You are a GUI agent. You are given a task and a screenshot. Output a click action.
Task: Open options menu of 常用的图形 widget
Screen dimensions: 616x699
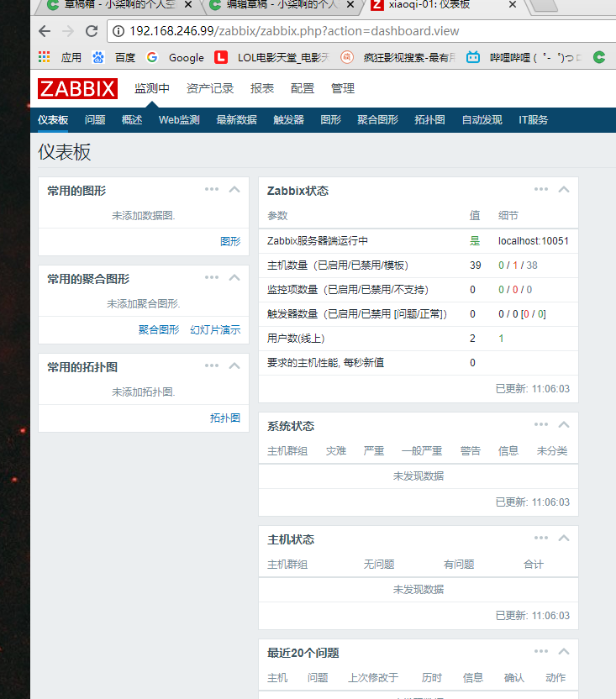tap(212, 190)
